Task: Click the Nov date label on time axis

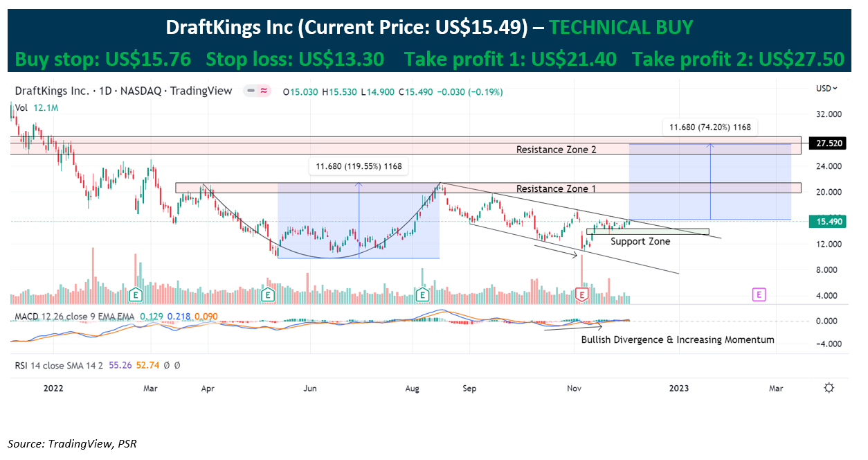Action: coord(575,389)
